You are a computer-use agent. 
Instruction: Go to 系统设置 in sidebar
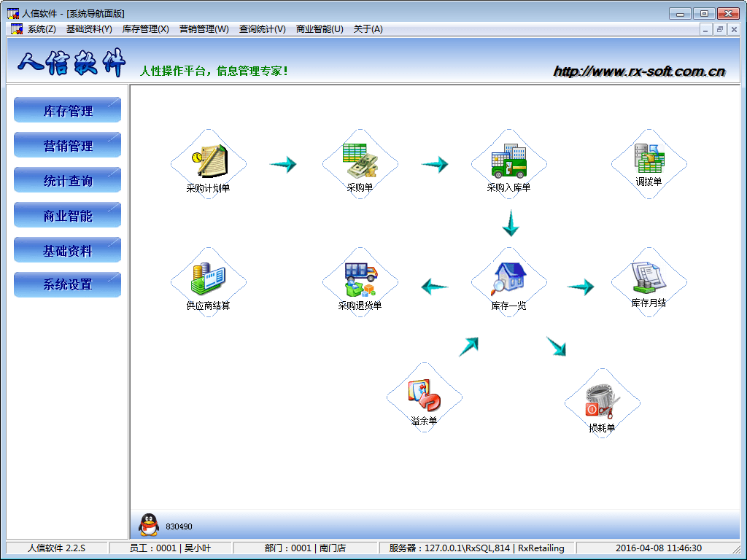[x=67, y=285]
